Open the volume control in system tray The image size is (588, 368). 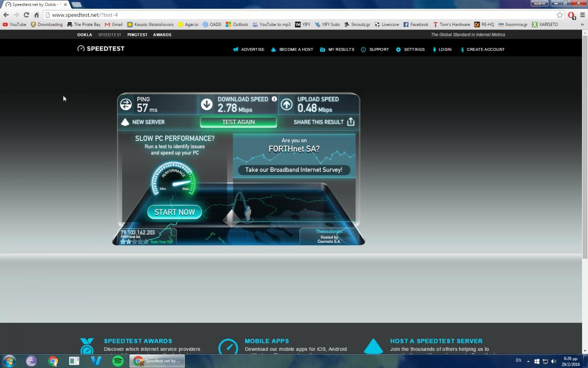coord(554,361)
